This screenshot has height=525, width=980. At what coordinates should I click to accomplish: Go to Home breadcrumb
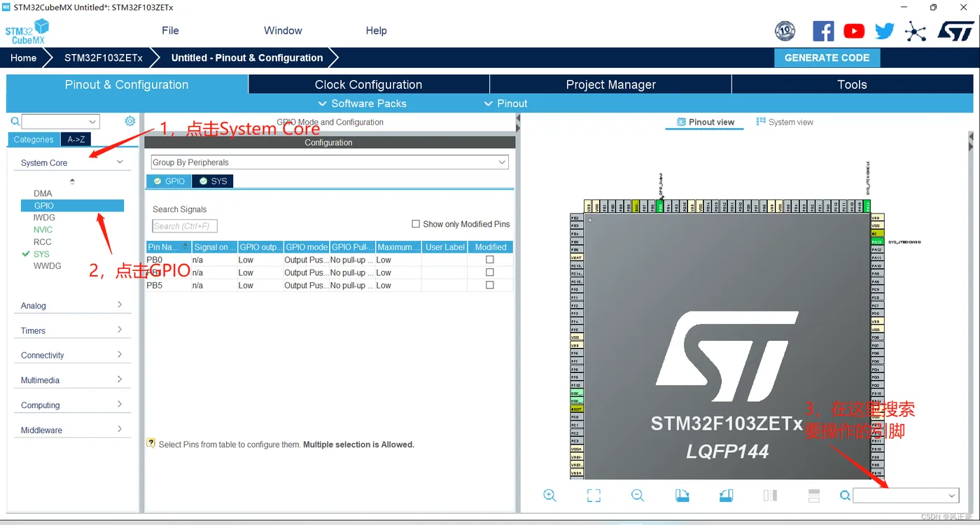[23, 58]
